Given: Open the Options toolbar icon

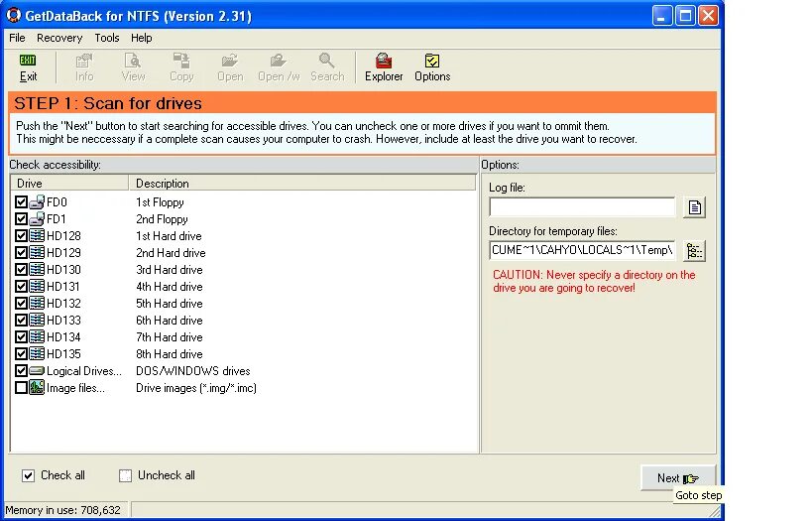Looking at the screenshot, I should click(432, 61).
